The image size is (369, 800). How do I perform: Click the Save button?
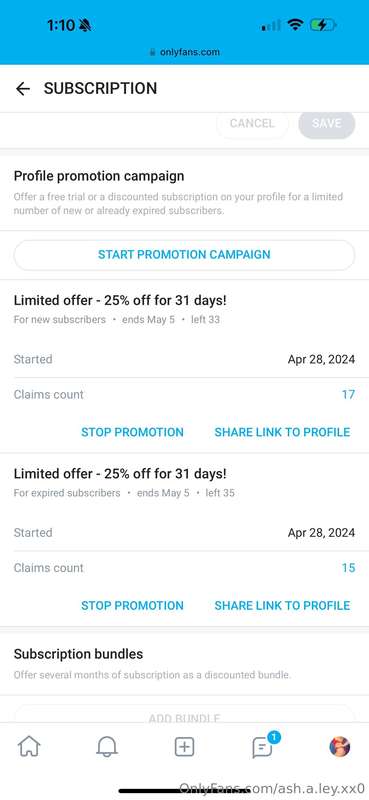[327, 123]
